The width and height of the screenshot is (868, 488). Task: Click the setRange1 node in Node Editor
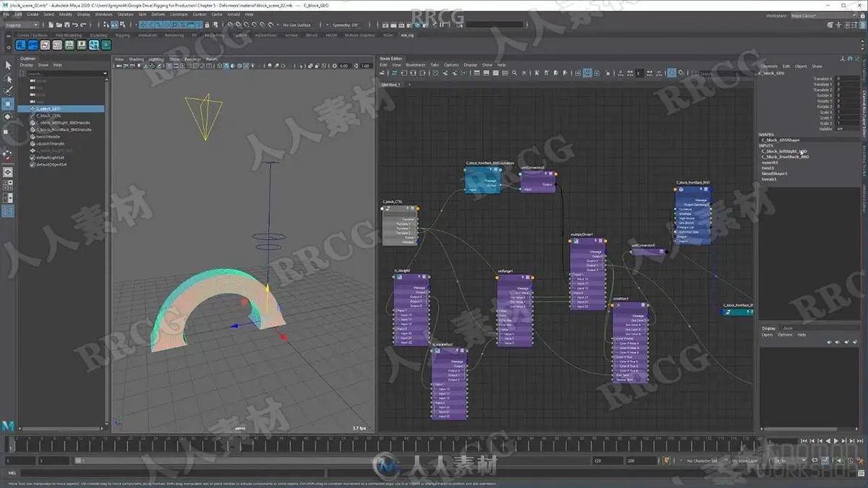[x=515, y=309]
